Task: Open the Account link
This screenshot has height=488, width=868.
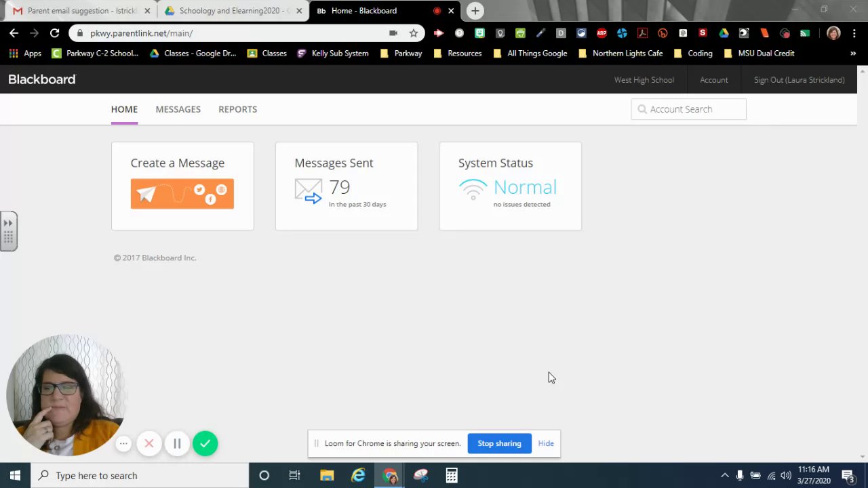Action: [x=714, y=80]
